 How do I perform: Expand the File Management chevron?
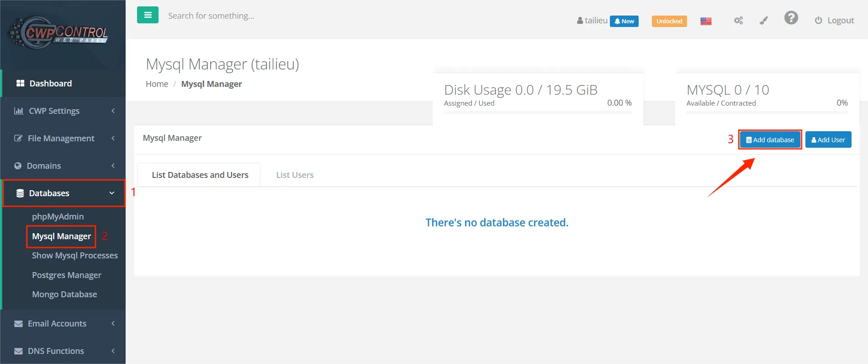pyautogui.click(x=113, y=138)
